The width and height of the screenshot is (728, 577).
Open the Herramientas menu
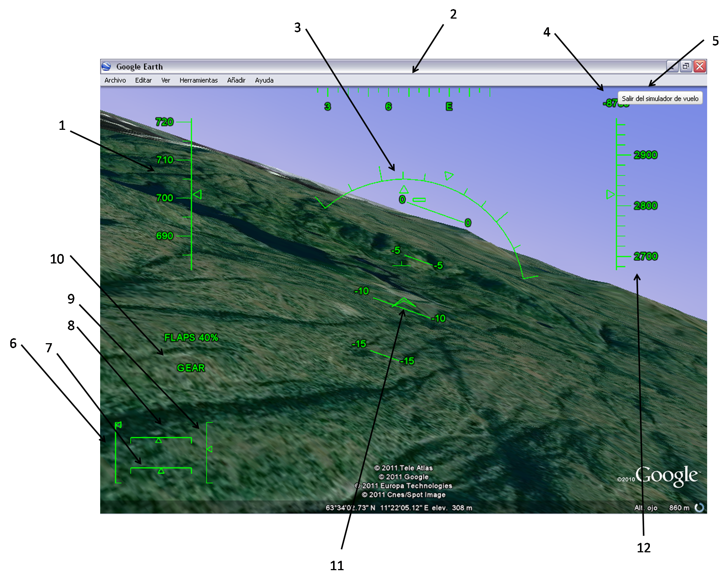[198, 80]
